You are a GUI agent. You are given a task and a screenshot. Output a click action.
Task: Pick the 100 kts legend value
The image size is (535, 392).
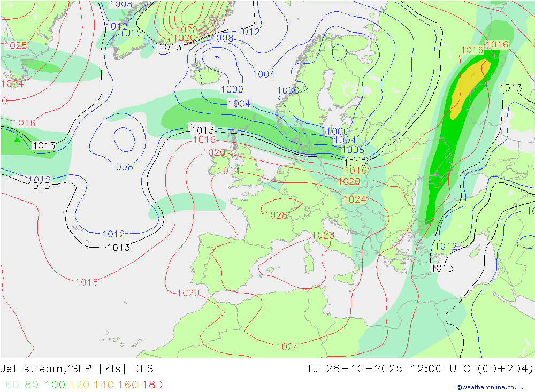(x=55, y=385)
